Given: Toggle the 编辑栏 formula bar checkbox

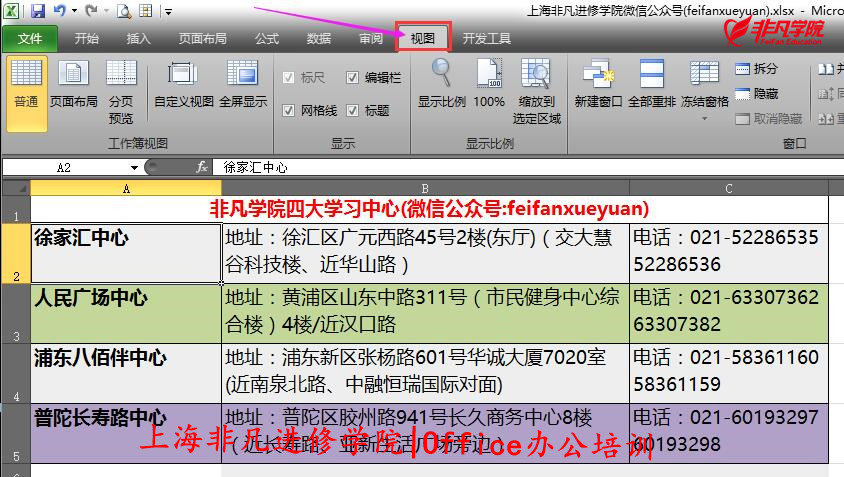Looking at the screenshot, I should click(x=352, y=78).
